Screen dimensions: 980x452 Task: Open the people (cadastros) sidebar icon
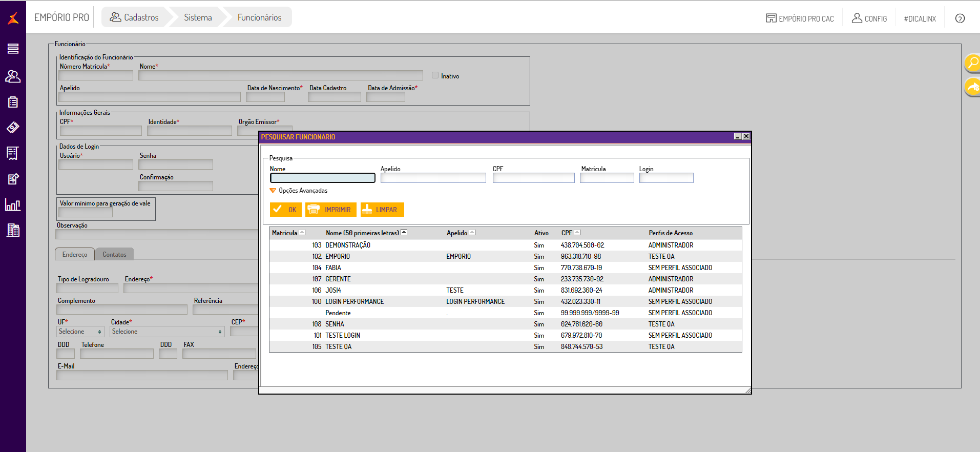click(13, 76)
